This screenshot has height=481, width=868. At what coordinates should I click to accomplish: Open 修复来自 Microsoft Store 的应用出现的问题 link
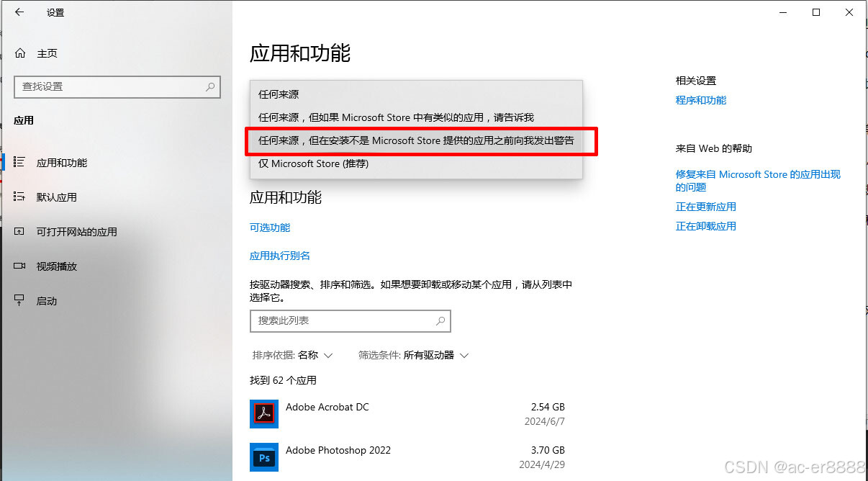758,181
